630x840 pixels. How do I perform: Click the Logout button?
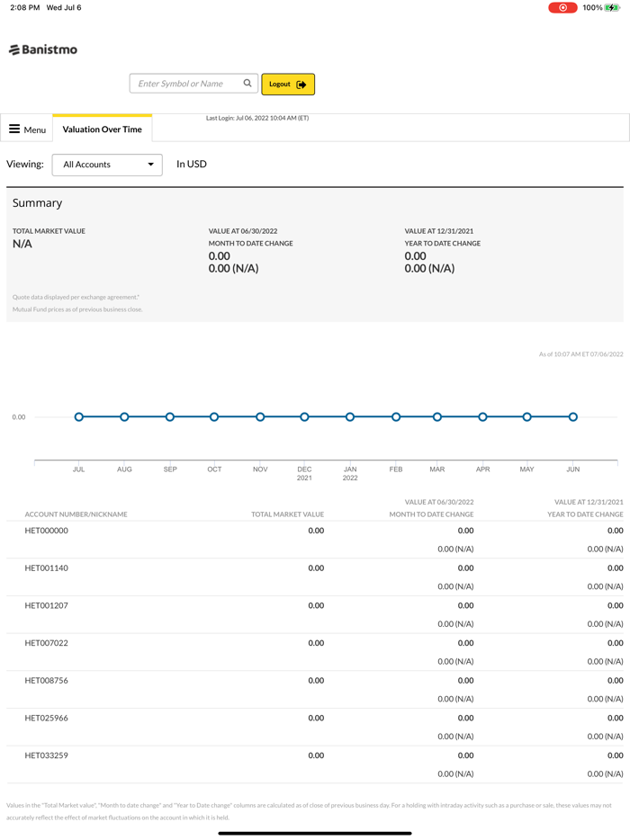pyautogui.click(x=288, y=85)
